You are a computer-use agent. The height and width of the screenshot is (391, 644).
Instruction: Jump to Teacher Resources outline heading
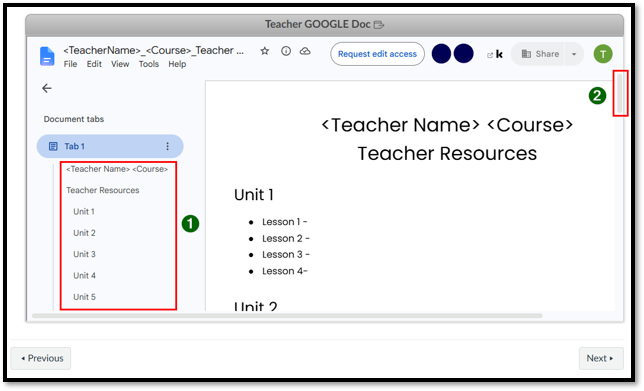pyautogui.click(x=103, y=190)
